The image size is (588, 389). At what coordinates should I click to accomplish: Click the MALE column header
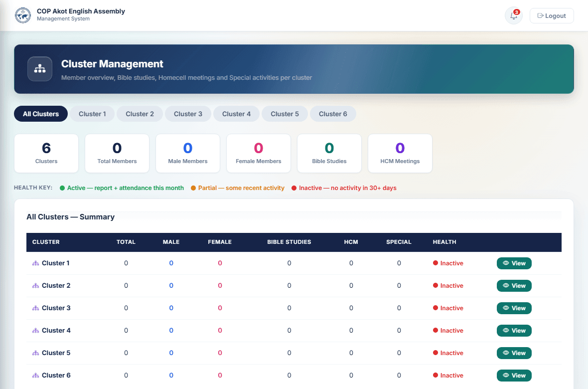[x=171, y=242]
